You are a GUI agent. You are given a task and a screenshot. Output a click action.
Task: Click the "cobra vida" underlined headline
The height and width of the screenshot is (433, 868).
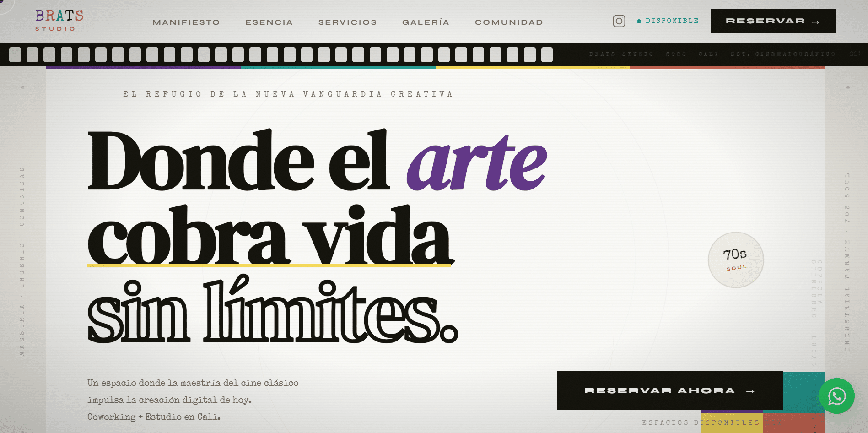coord(270,234)
